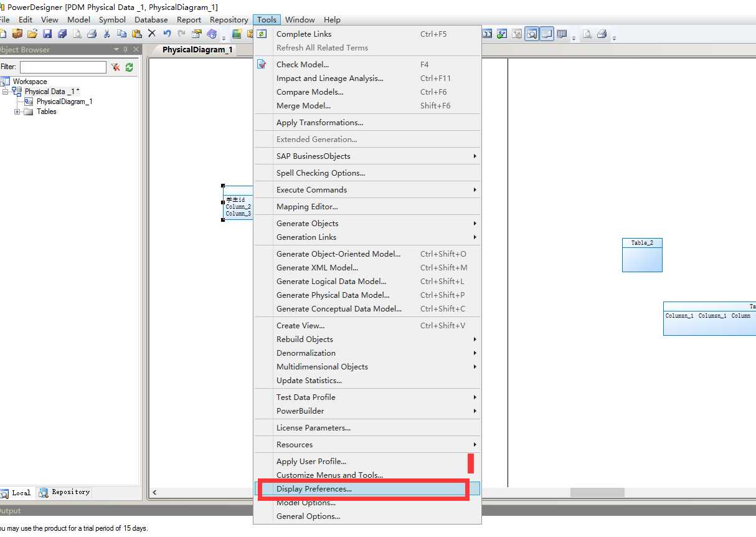Open the Window menu
The width and height of the screenshot is (756, 537).
300,19
